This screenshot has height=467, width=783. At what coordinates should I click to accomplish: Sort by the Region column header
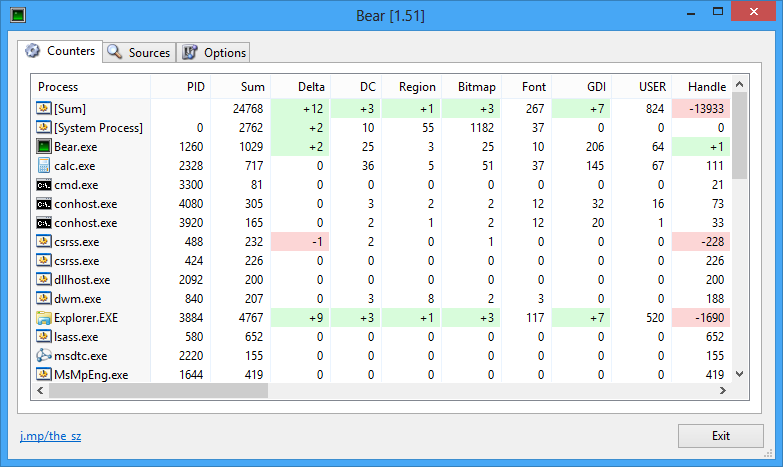411,87
